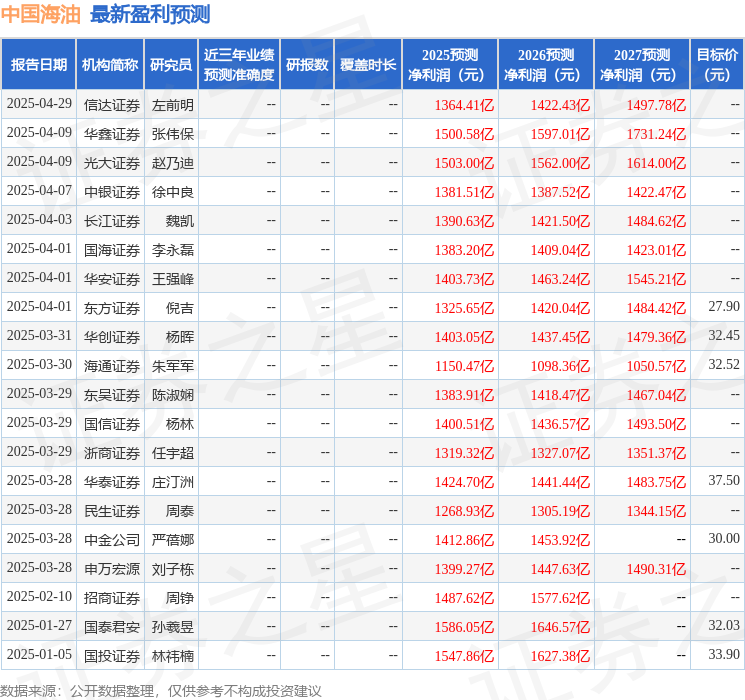Click the 最新盈利预测 heading
The image size is (745, 700).
[150, 14]
